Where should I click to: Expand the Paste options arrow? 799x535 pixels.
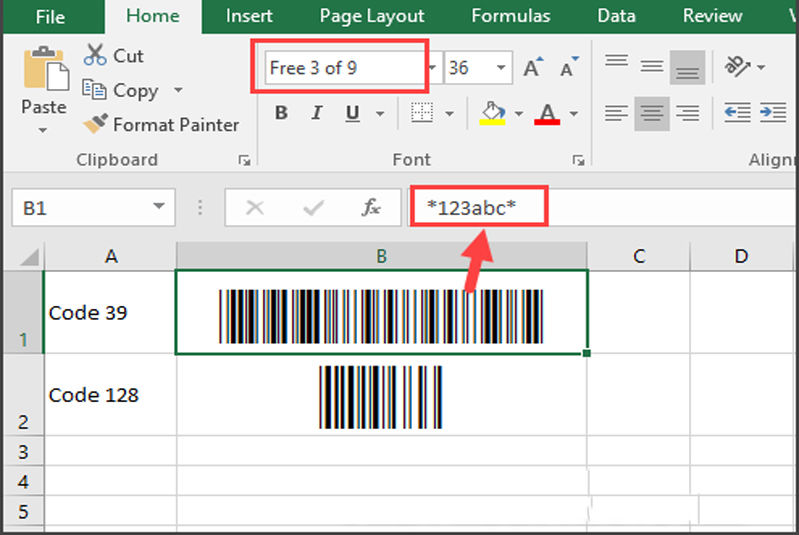coord(43,130)
